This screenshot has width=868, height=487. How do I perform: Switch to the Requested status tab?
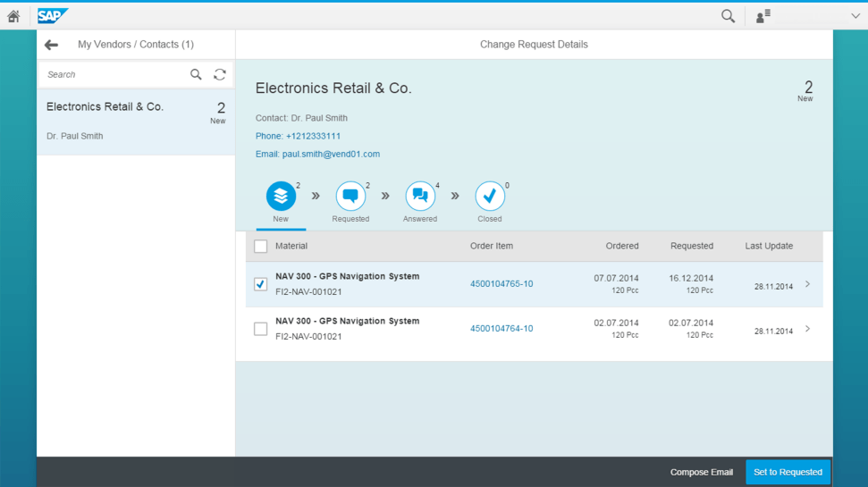(x=350, y=197)
